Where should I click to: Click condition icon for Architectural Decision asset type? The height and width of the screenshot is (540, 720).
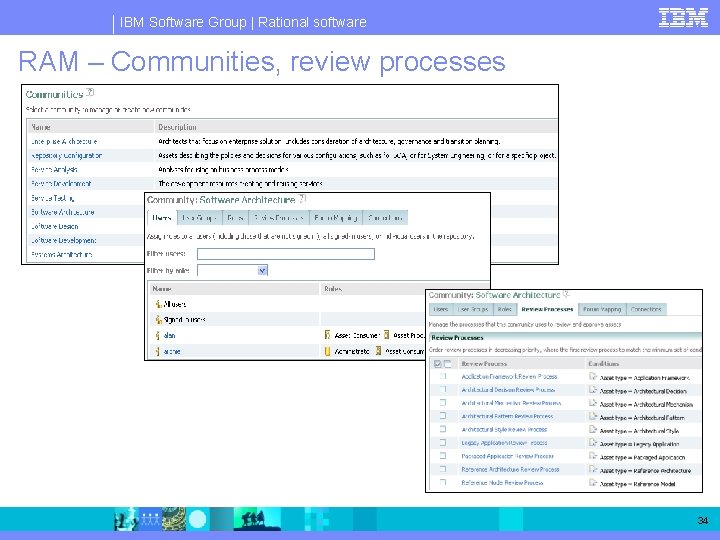click(x=593, y=390)
